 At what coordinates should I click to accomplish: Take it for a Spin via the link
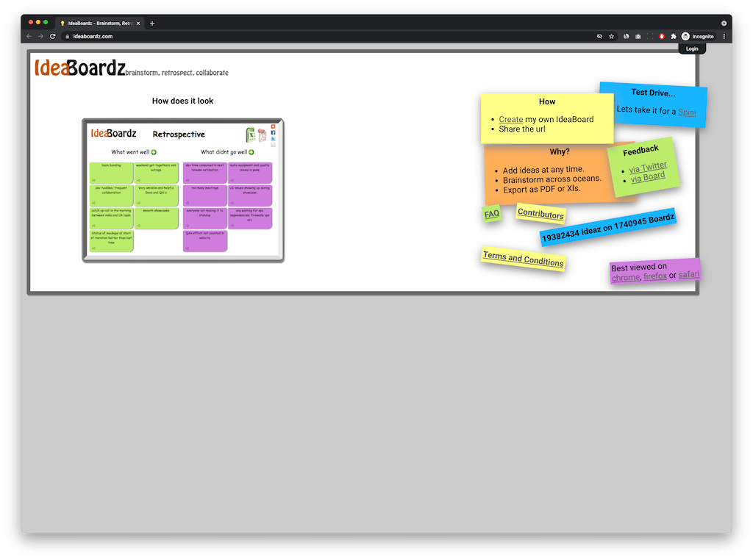pos(688,112)
